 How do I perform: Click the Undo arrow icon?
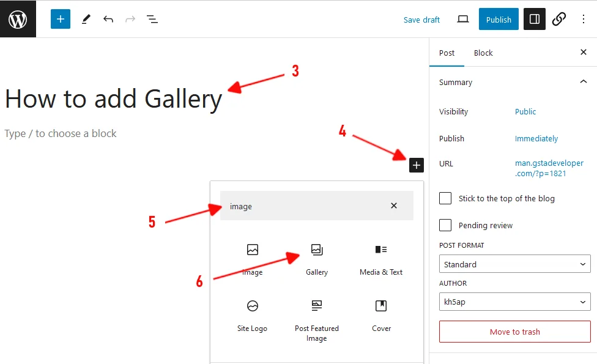tap(108, 19)
